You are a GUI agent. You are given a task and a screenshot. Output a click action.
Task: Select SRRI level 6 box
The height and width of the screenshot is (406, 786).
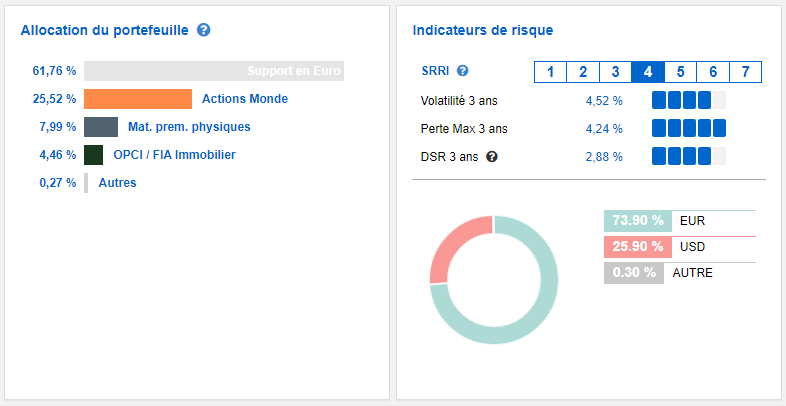(713, 72)
